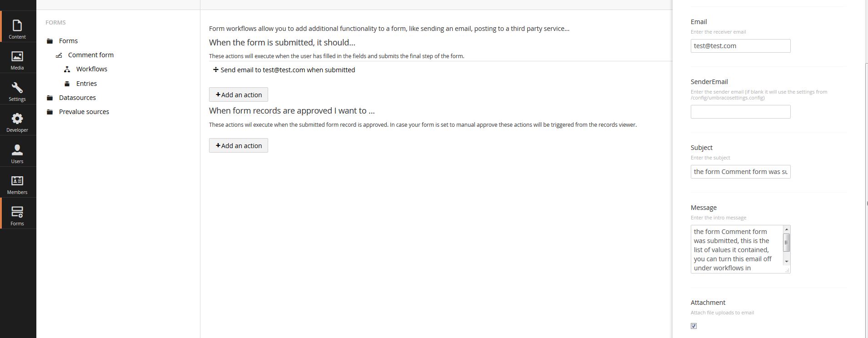
Task: Open the Media section icon
Action: click(17, 56)
